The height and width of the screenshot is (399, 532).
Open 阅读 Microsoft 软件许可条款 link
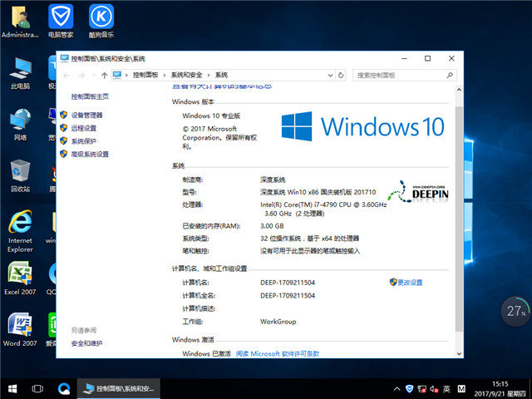(278, 353)
